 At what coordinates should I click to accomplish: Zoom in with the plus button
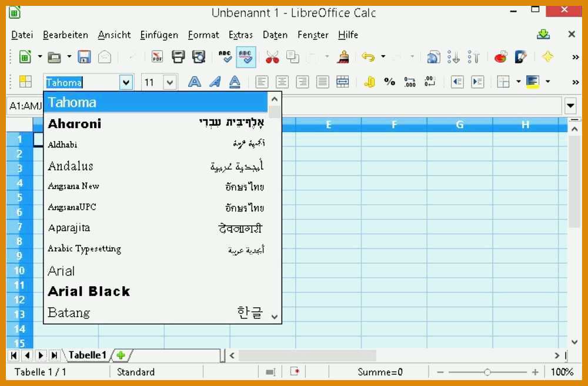(534, 372)
